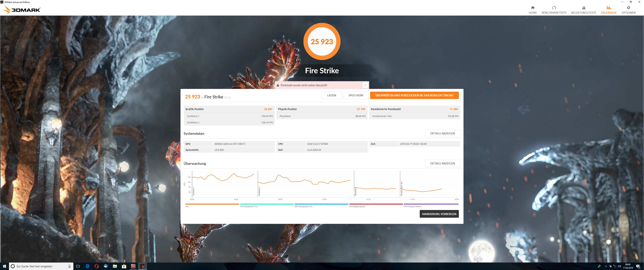Toggle the purple CPU-Frequenz legend bar
Screen dimensions: 644x270
pos(431,204)
